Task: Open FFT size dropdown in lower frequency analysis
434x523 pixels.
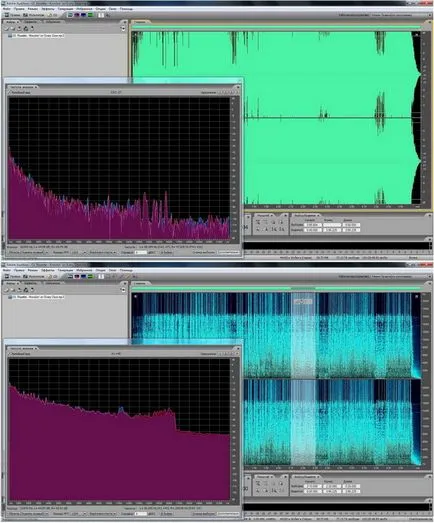Action: pyautogui.click(x=79, y=514)
